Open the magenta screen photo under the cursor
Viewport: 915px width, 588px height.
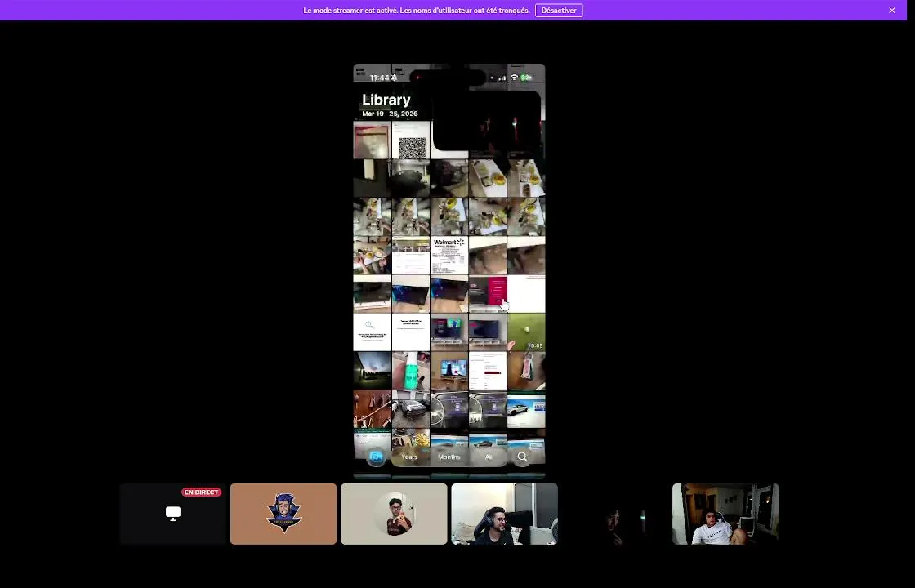[488, 294]
